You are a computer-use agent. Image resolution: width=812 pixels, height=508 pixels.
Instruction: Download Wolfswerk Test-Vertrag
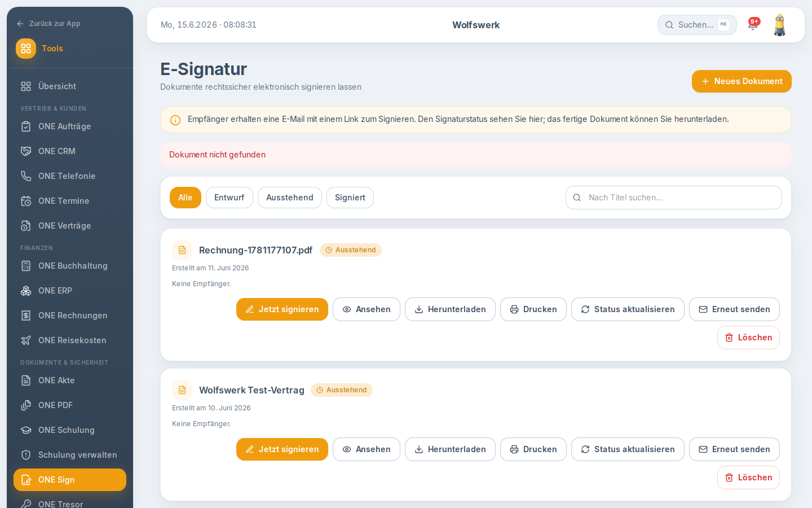click(450, 449)
